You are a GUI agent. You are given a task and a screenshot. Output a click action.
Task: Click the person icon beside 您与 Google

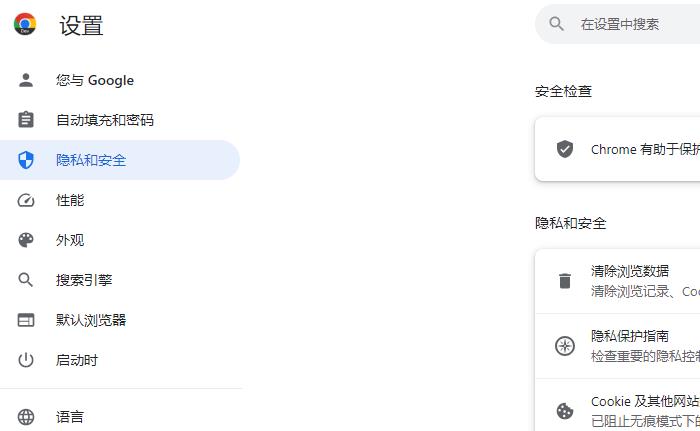26,80
